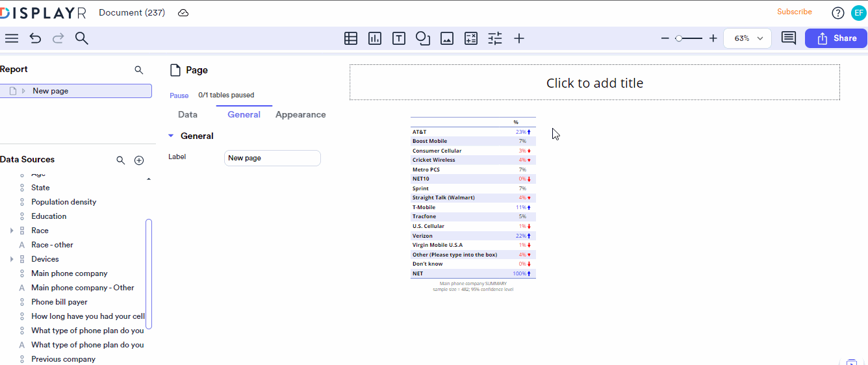The width and height of the screenshot is (868, 365).
Task: Select the Previous company variable
Action: (63, 359)
